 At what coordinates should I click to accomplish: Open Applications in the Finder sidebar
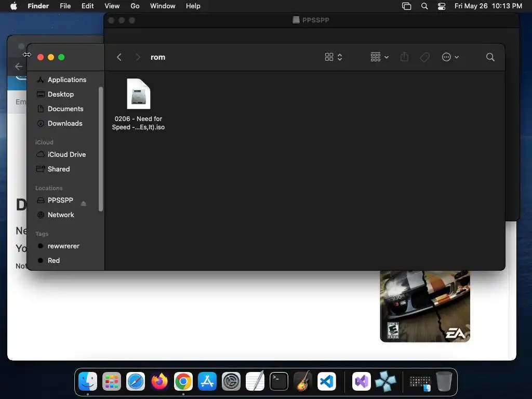[x=67, y=79]
